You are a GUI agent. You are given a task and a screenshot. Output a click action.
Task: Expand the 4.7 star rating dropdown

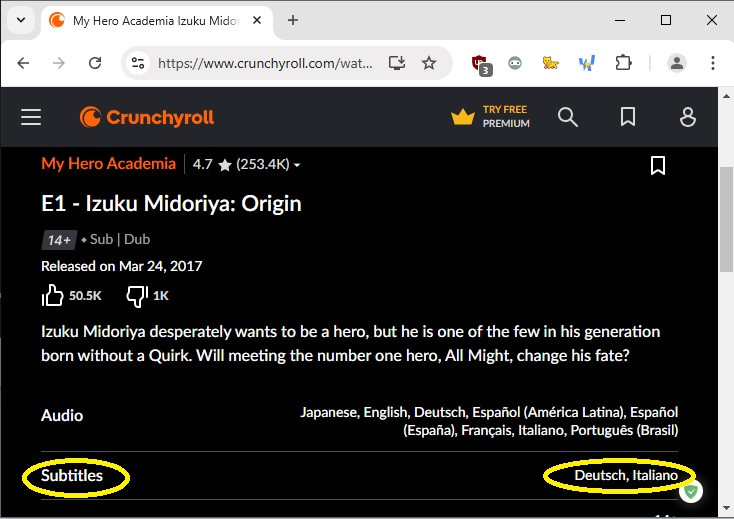(247, 164)
